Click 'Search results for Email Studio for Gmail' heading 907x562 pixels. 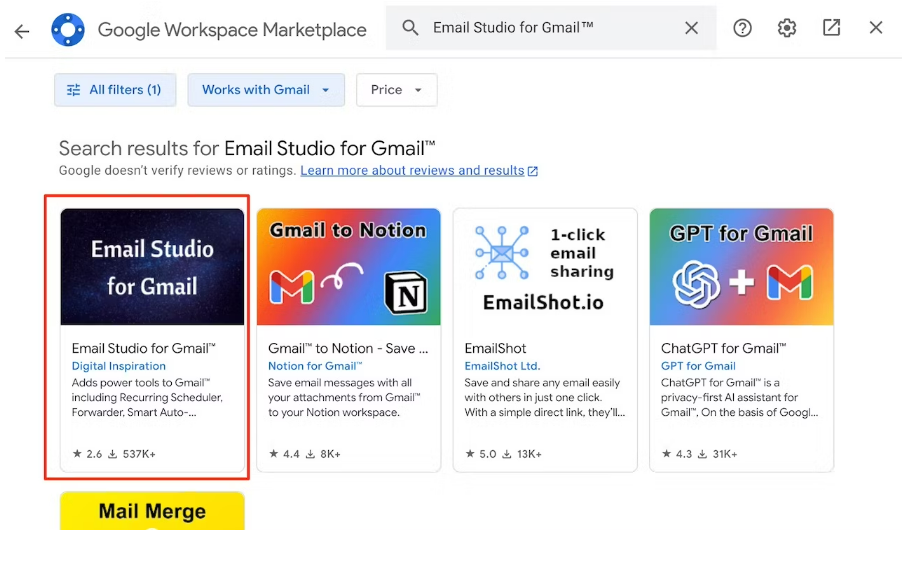pyautogui.click(x=247, y=149)
